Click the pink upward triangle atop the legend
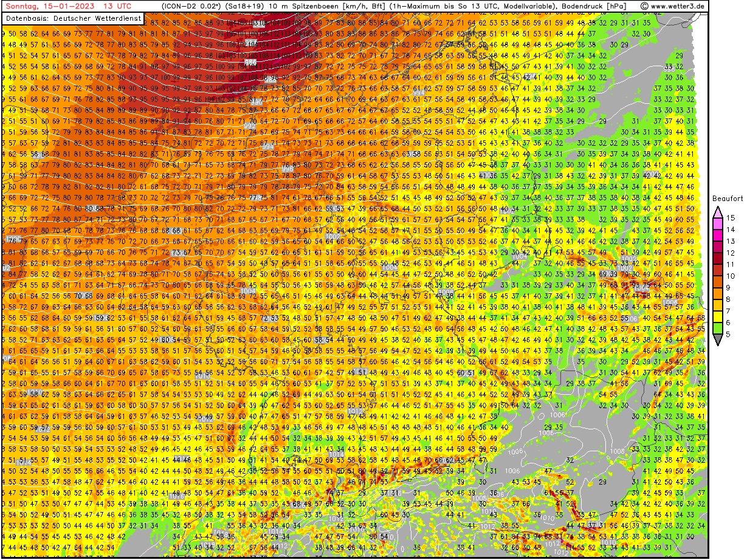747x560 pixels. pyautogui.click(x=718, y=211)
